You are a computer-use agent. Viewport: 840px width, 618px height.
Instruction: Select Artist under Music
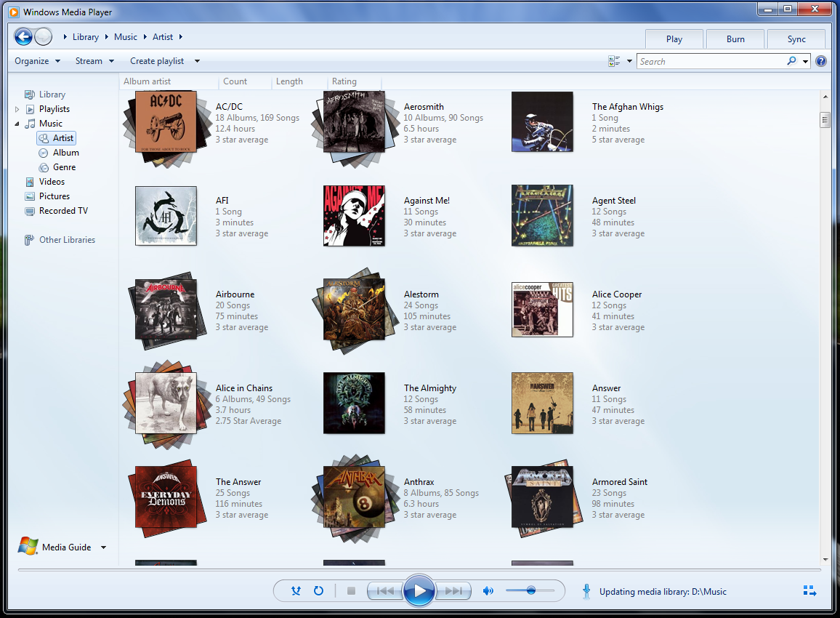point(56,138)
